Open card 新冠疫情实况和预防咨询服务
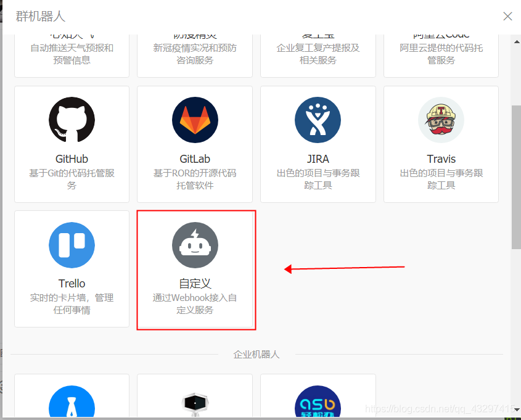This screenshot has height=420, width=521. click(x=195, y=55)
